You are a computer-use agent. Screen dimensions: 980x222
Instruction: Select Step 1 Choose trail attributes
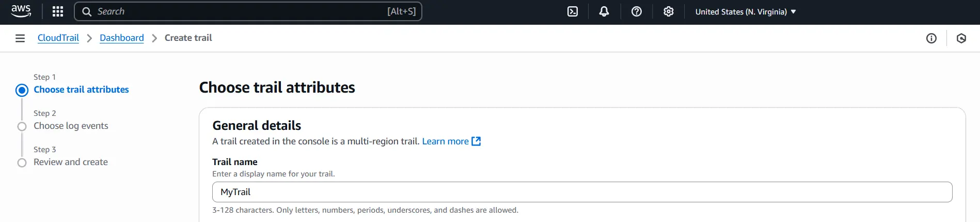tap(81, 90)
